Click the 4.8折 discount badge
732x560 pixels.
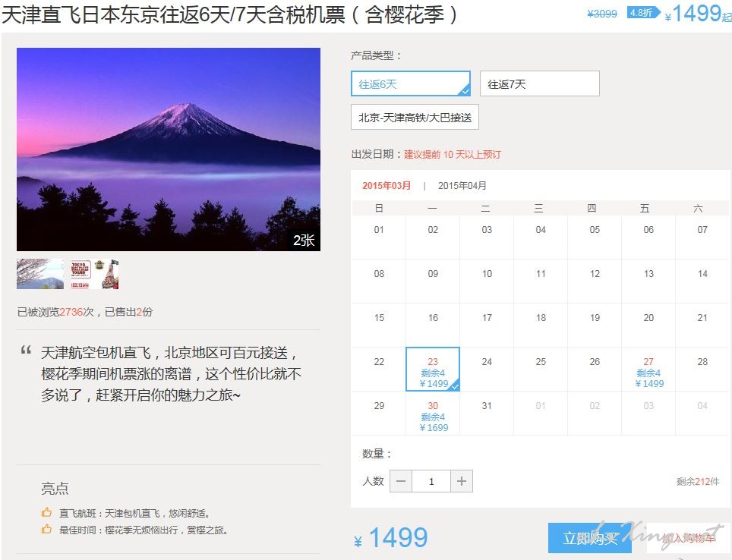click(643, 13)
